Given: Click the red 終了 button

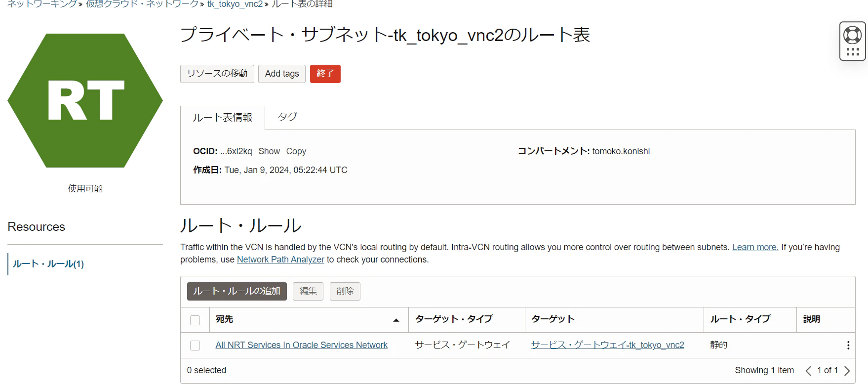Looking at the screenshot, I should [x=325, y=74].
